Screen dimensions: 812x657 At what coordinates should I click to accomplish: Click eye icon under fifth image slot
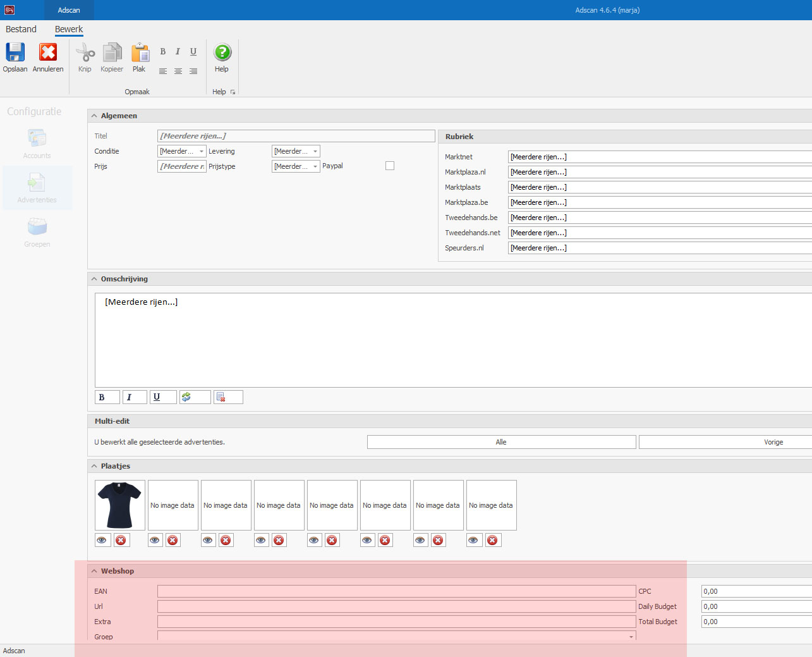tap(315, 540)
